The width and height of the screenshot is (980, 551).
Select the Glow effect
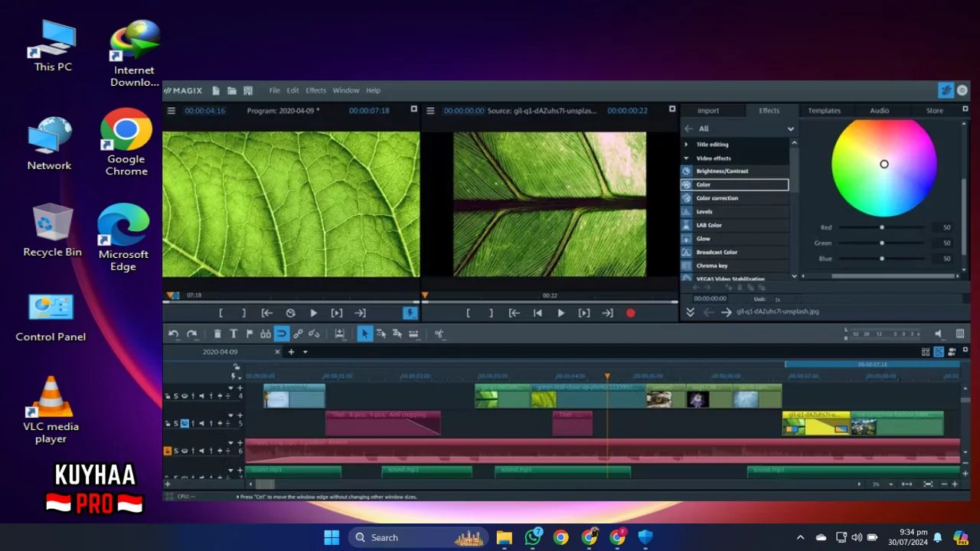[x=734, y=239]
